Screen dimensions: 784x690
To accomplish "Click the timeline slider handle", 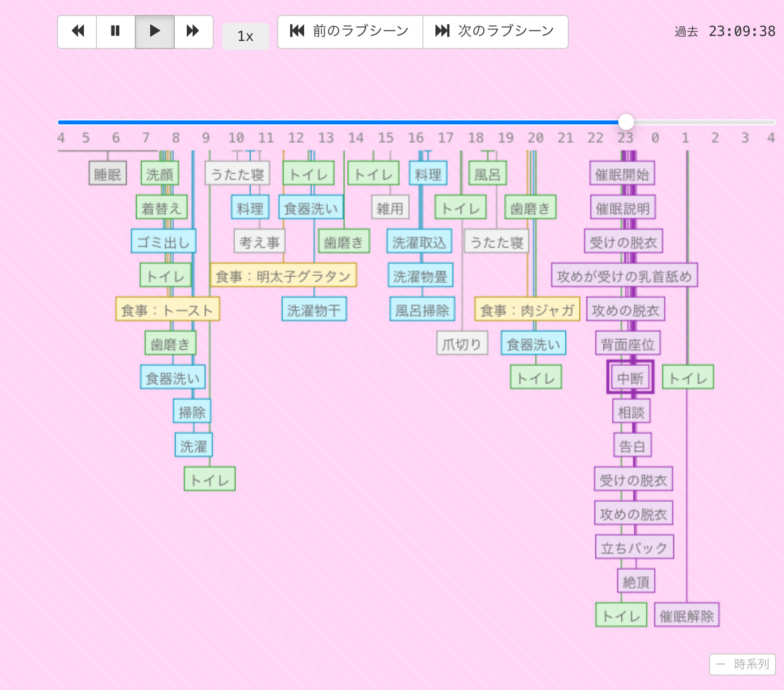I will 626,122.
